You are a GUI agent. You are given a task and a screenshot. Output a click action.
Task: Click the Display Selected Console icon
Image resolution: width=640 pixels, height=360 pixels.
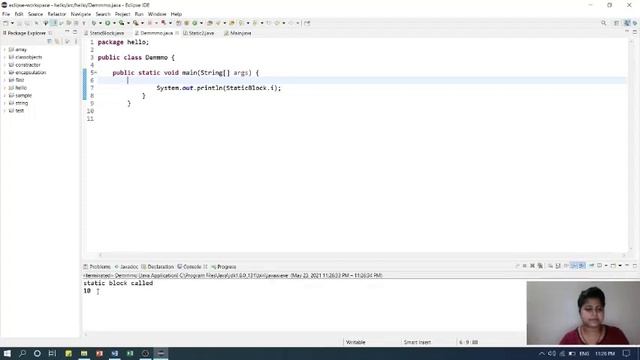599,266
